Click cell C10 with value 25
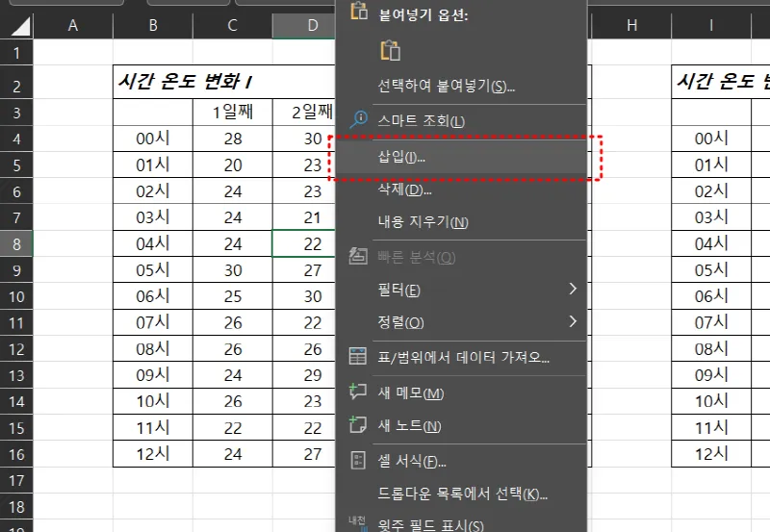Image resolution: width=770 pixels, height=532 pixels. tap(233, 296)
